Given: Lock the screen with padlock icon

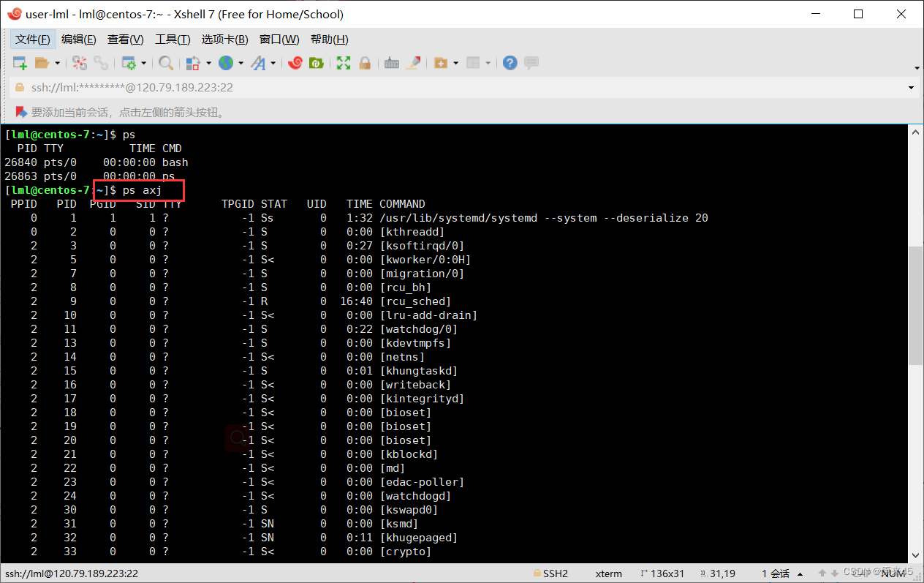Looking at the screenshot, I should pyautogui.click(x=365, y=63).
